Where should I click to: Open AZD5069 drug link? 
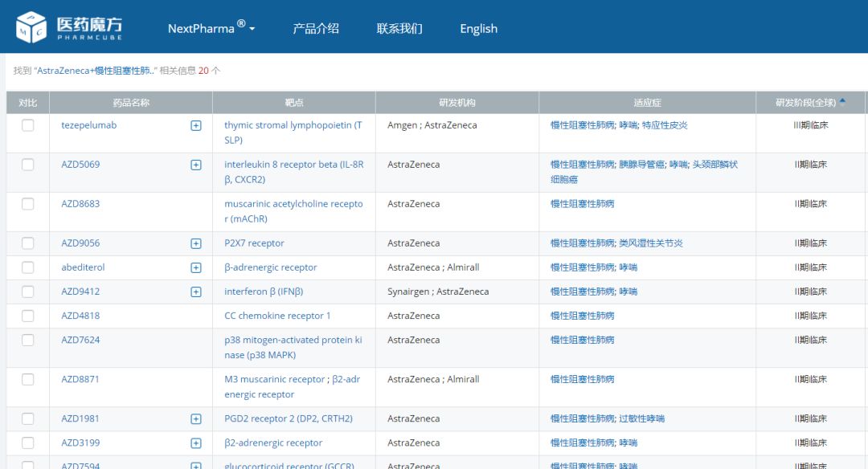coord(81,165)
